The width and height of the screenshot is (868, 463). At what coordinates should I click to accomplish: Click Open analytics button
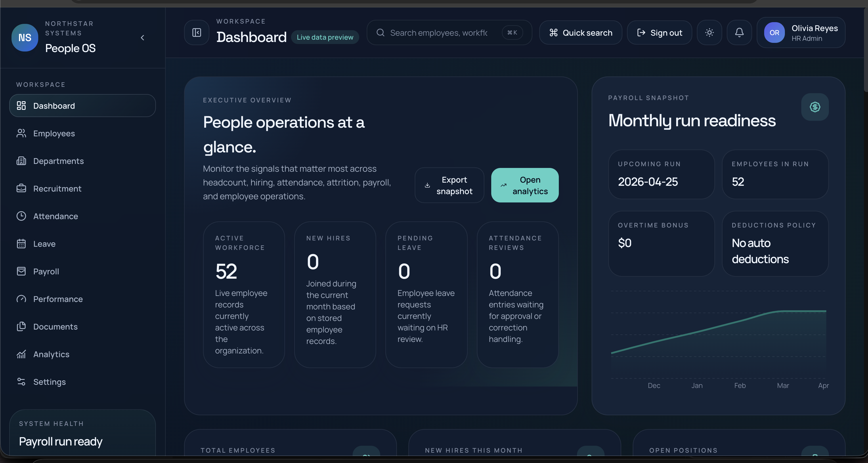(x=525, y=185)
